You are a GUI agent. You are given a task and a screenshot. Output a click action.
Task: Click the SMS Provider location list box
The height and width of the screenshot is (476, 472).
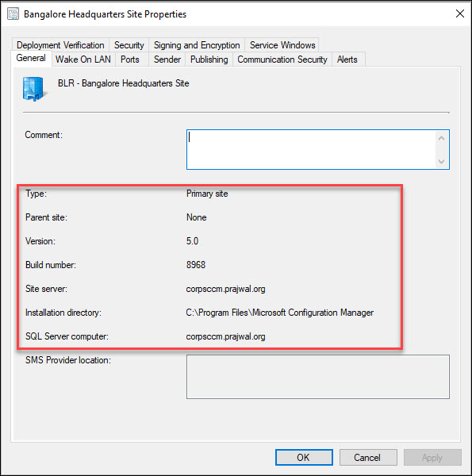click(318, 377)
